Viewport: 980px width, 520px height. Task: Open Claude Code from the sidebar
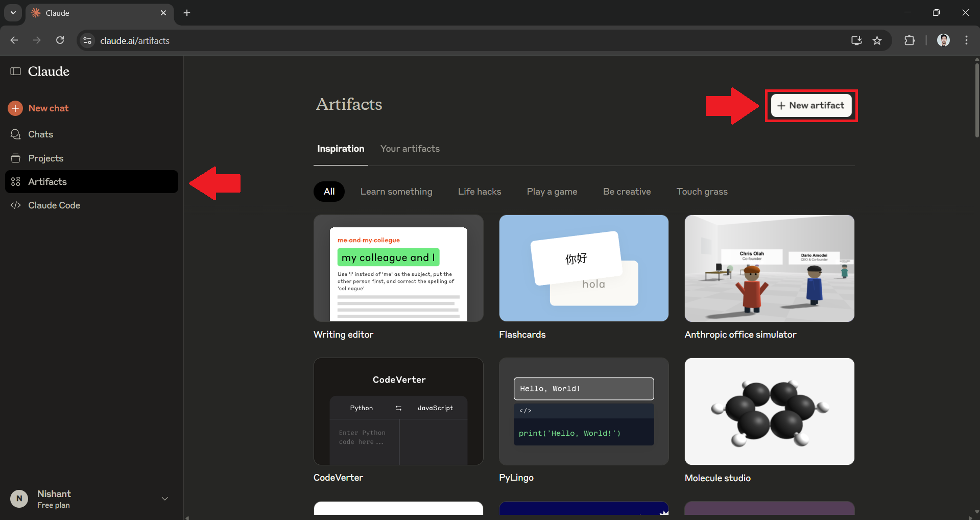pos(91,205)
